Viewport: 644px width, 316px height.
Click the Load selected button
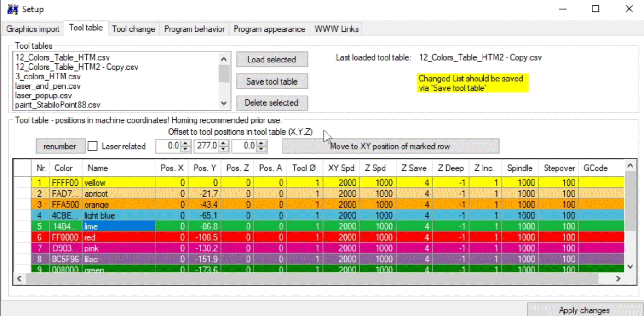coord(272,60)
